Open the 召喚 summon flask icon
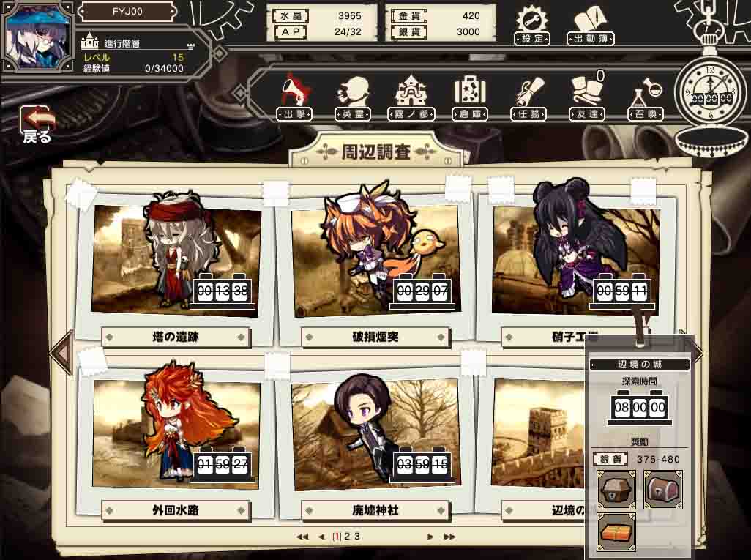 [x=646, y=97]
